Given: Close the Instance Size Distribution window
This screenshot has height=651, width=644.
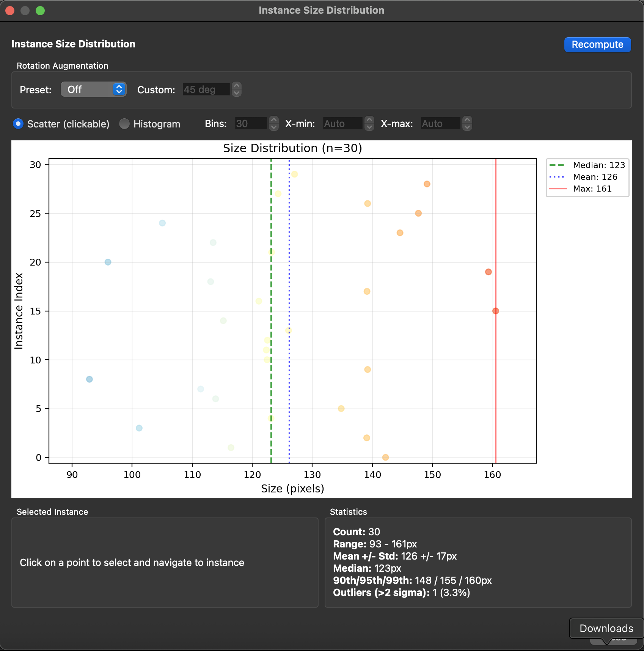Looking at the screenshot, I should pyautogui.click(x=10, y=11).
